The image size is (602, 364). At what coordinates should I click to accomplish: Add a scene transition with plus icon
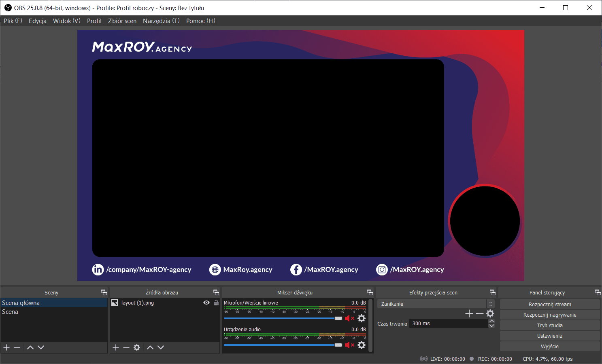coord(469,313)
